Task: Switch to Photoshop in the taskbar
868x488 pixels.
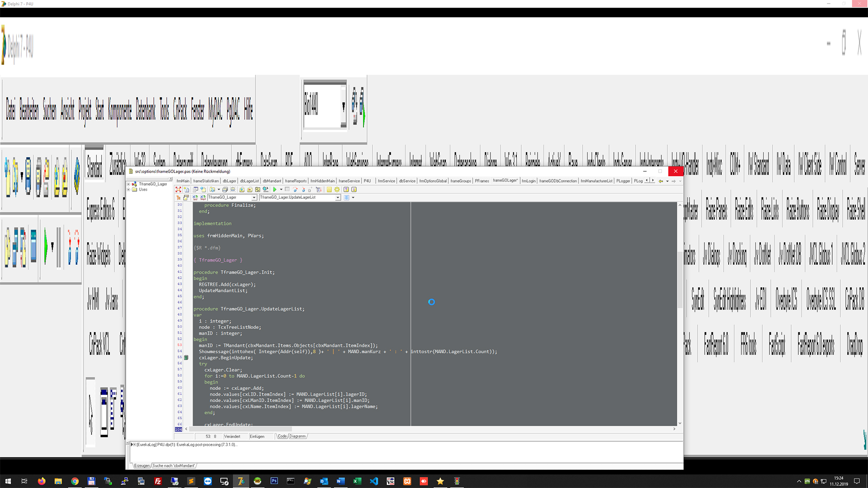Action: pyautogui.click(x=274, y=481)
